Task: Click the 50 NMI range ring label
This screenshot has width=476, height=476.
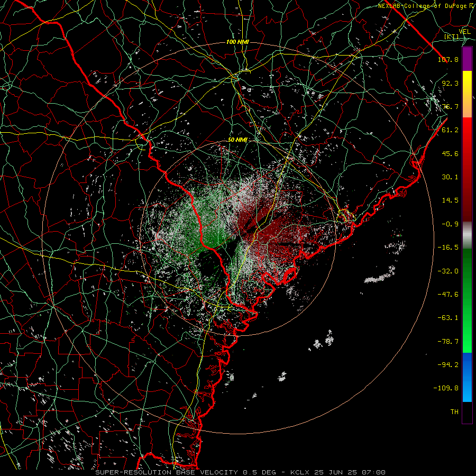Action: pyautogui.click(x=237, y=140)
